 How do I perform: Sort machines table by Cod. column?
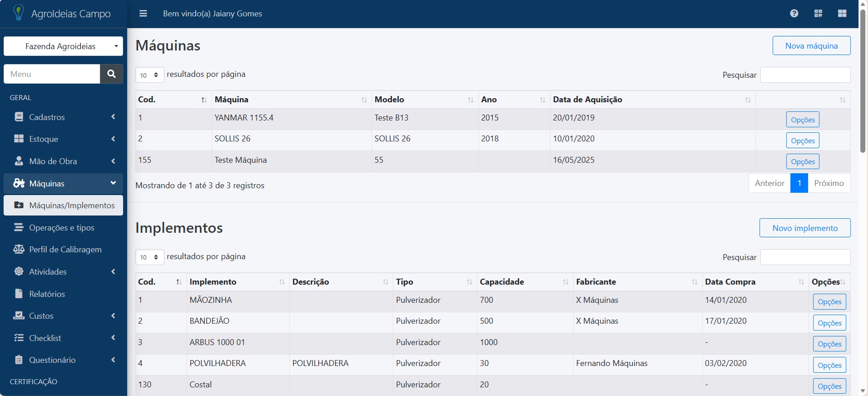click(x=204, y=100)
